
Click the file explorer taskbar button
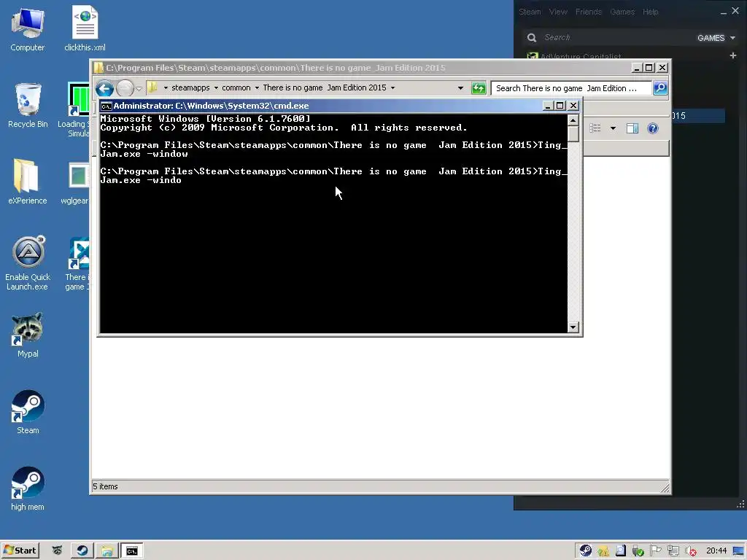pos(107,551)
